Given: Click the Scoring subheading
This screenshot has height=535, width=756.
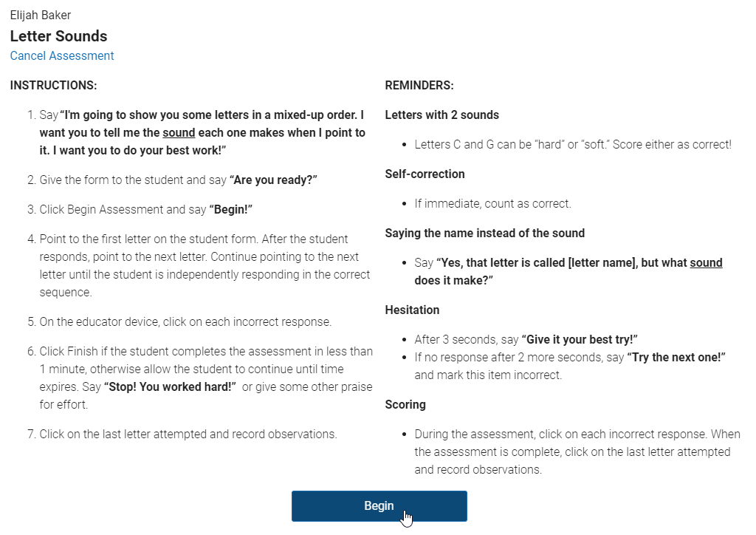Looking at the screenshot, I should [405, 404].
